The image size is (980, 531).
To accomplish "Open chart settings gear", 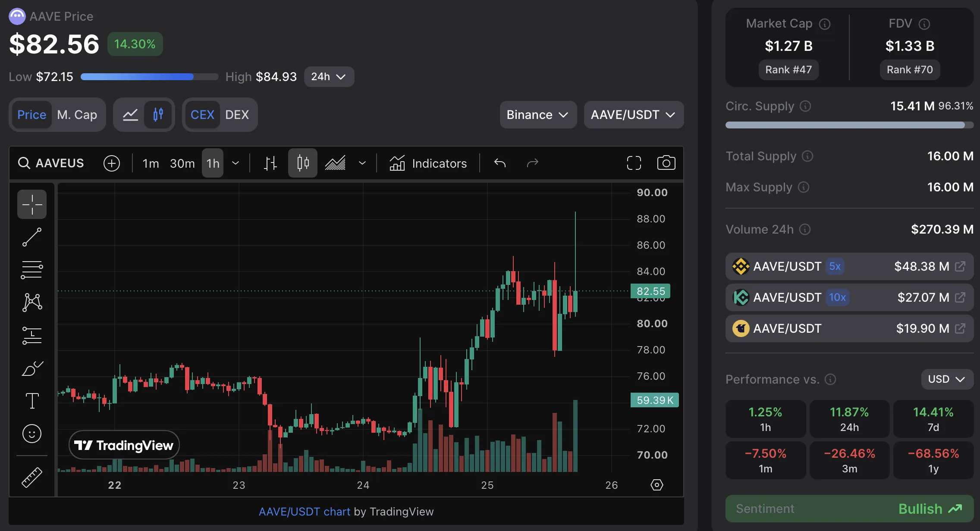I will pos(657,485).
